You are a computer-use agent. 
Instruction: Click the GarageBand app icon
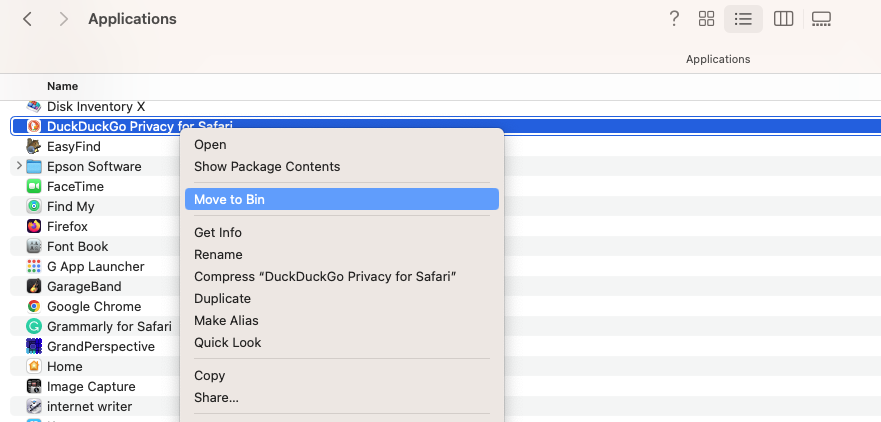point(34,287)
